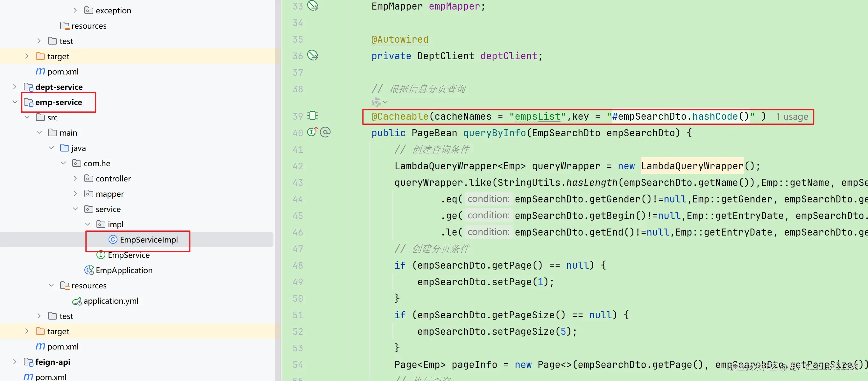Click the AI assistant icon above line 39
This screenshot has width=868, height=381.
(376, 102)
